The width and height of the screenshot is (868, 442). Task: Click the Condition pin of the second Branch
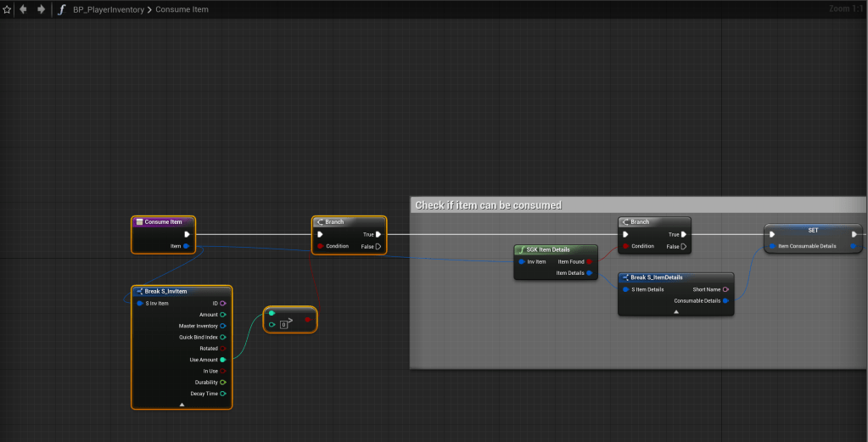click(x=625, y=246)
